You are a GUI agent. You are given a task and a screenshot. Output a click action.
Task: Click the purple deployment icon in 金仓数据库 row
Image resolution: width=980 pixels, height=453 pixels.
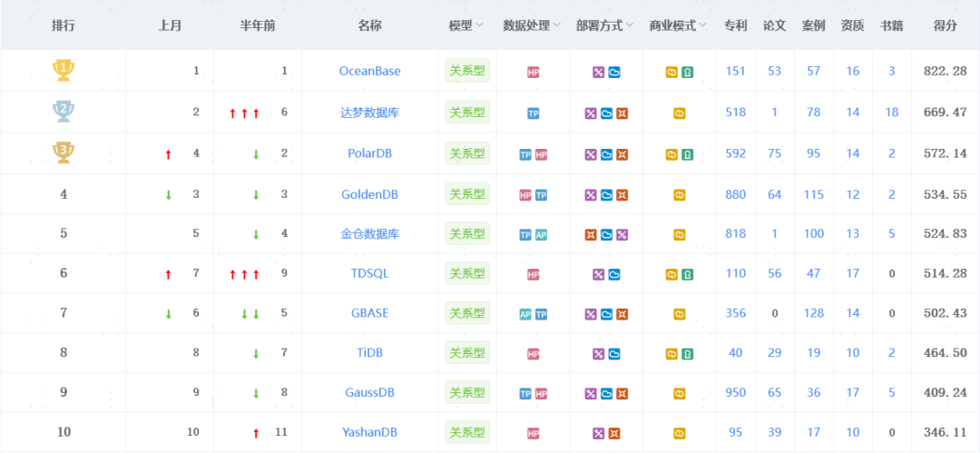pyautogui.click(x=622, y=234)
